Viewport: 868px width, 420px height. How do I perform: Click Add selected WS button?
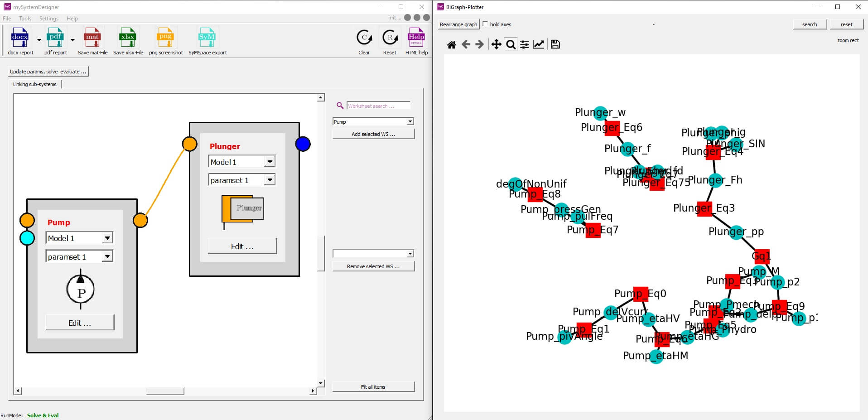tap(373, 134)
